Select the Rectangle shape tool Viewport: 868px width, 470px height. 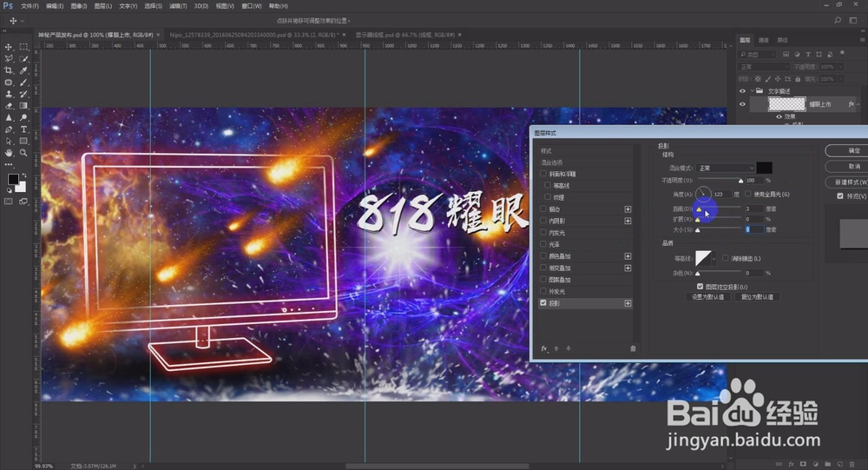coord(23,141)
